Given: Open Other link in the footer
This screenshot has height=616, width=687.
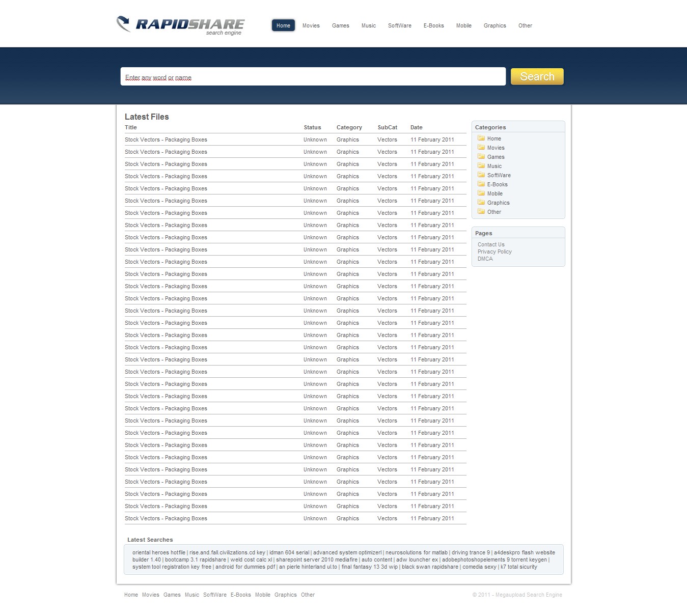Looking at the screenshot, I should point(308,595).
